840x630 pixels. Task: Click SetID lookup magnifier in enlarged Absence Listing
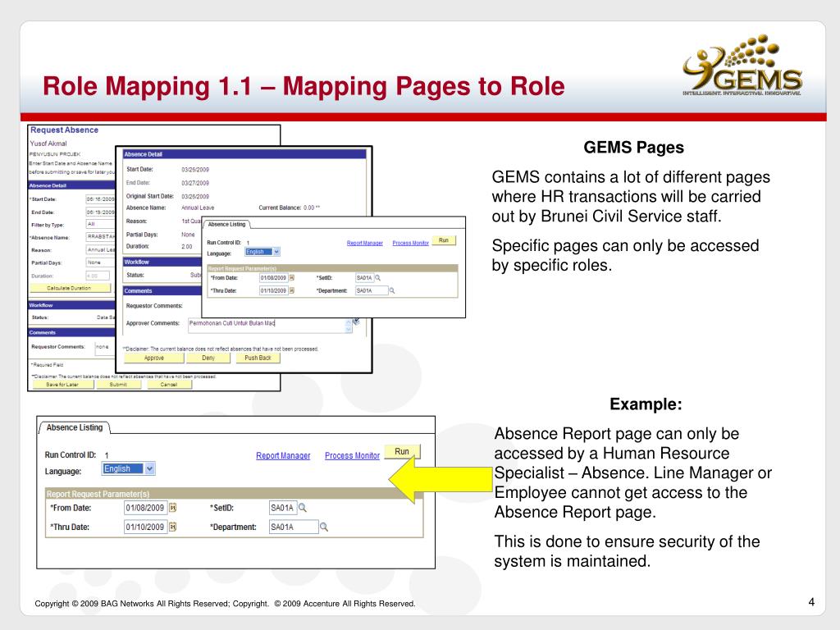pyautogui.click(x=302, y=507)
